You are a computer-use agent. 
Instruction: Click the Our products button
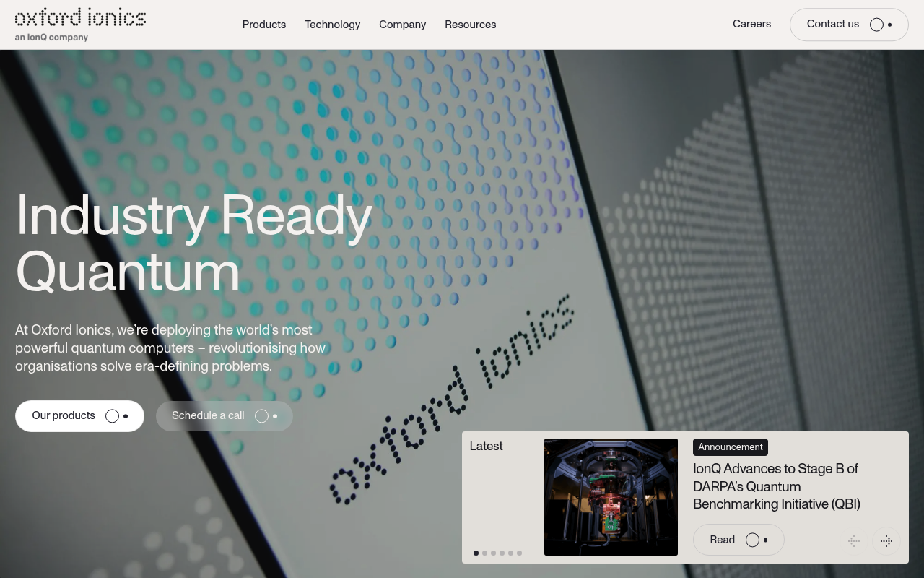coord(79,416)
